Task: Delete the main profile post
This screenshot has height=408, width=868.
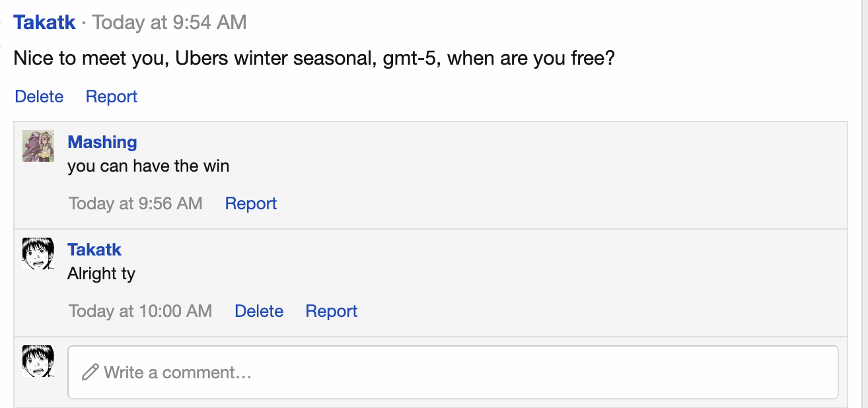Action: pos(39,96)
